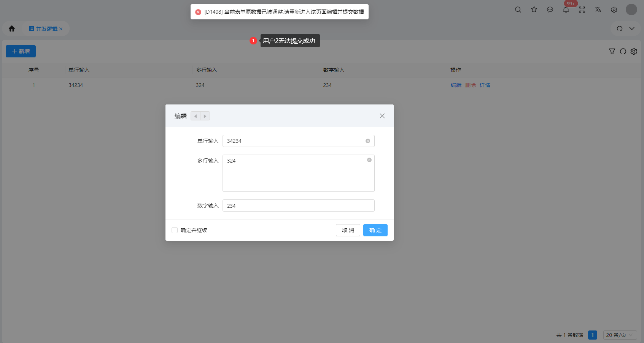Viewport: 644px width, 343px height.
Task: Open the language translation icon
Action: [598, 10]
